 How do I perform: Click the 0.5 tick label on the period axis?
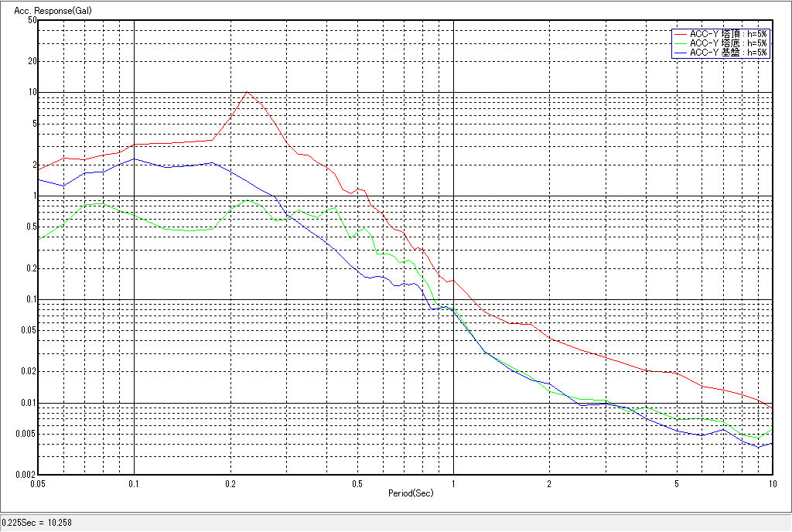pyautogui.click(x=357, y=483)
